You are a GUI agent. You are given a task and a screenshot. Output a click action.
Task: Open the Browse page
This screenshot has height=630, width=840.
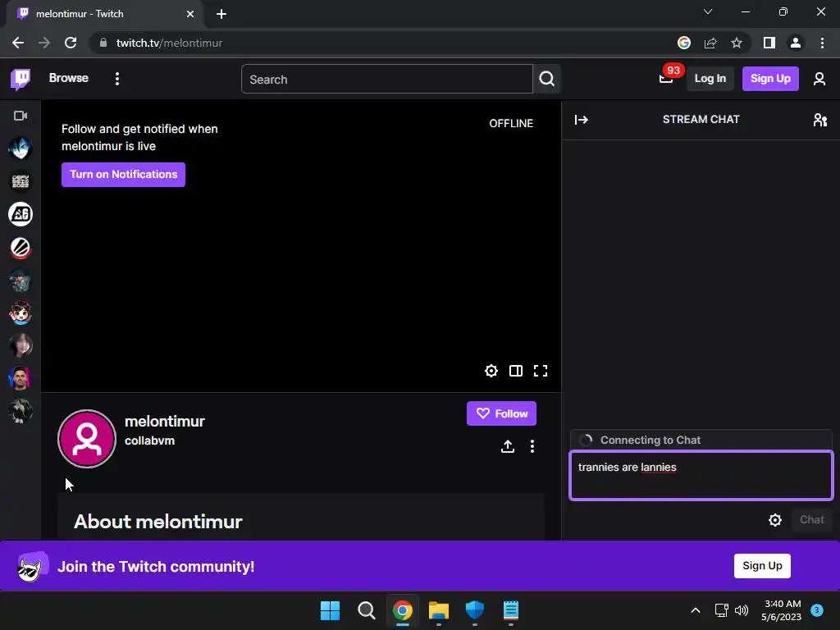click(x=69, y=78)
